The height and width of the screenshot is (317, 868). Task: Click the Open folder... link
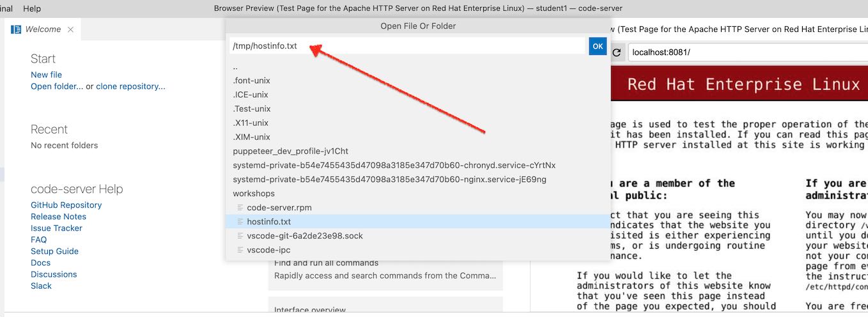(57, 86)
